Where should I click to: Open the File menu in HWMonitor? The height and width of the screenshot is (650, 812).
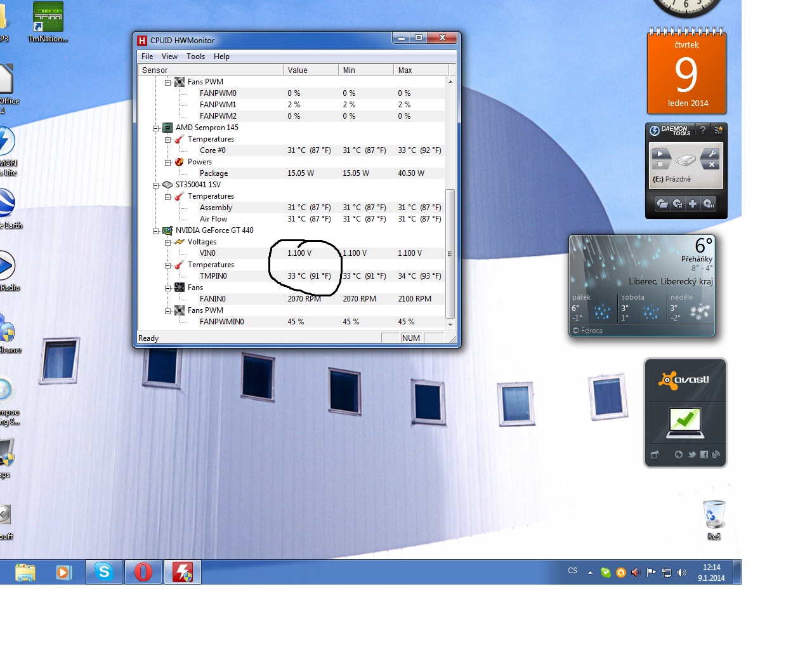[147, 56]
